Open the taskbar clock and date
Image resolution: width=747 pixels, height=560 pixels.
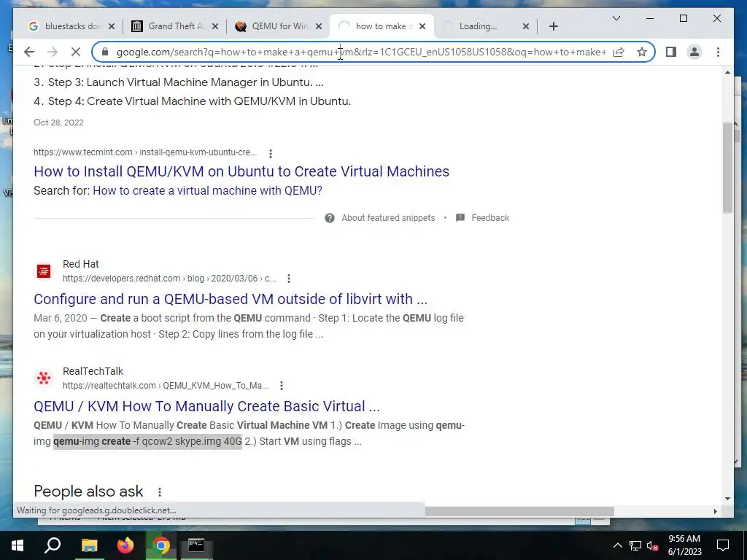click(684, 545)
